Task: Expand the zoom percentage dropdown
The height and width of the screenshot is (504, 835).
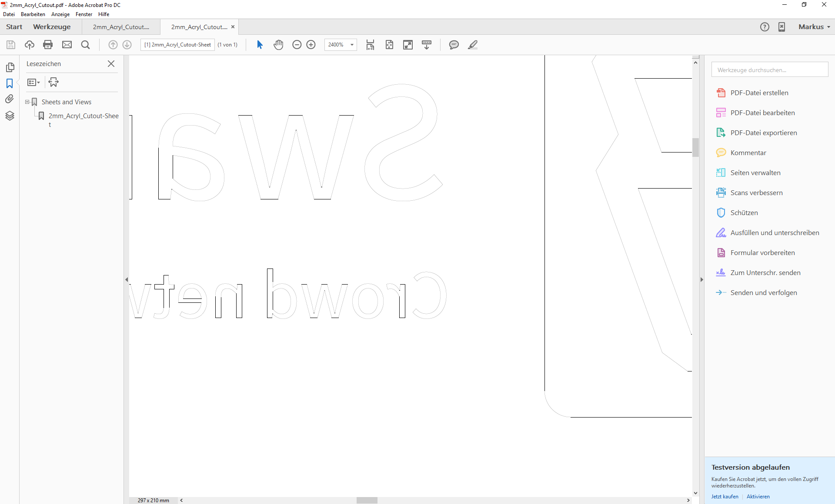Action: pyautogui.click(x=351, y=44)
